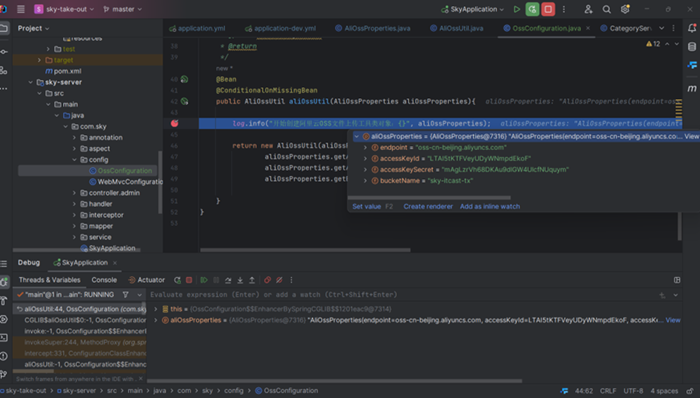Click the green Debug bug icon in top toolbar

532,9
